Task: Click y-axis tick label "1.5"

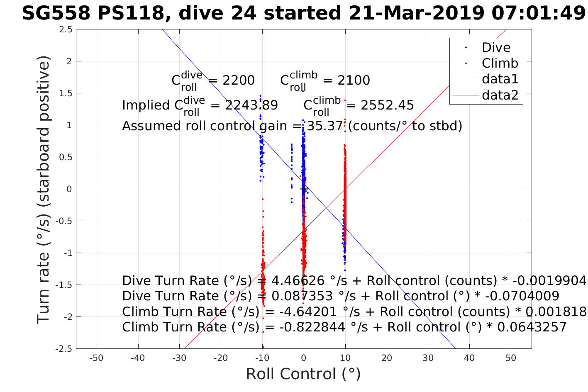Action: 66,93
